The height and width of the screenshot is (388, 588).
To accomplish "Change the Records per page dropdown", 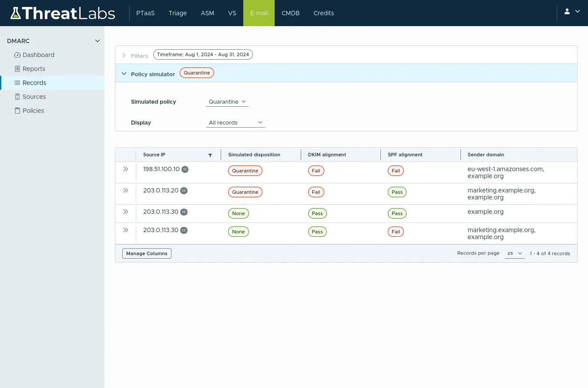I will (514, 253).
